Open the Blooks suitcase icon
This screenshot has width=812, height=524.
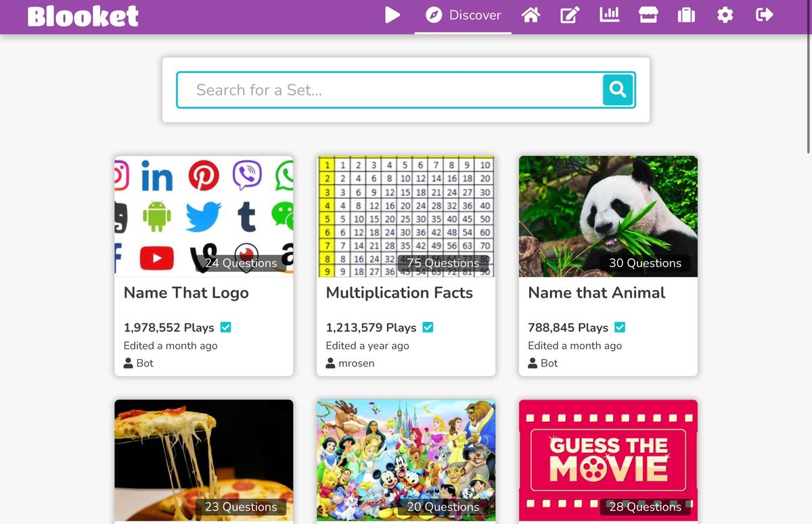(686, 15)
